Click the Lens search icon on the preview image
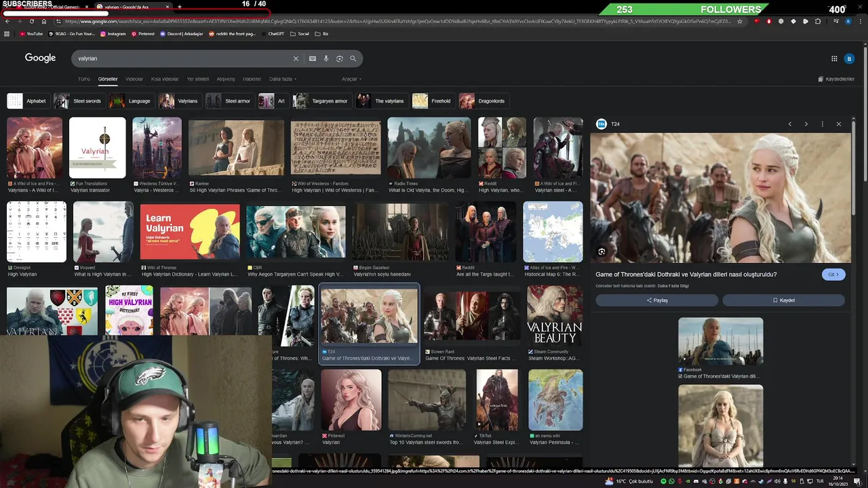The image size is (868, 488). pyautogui.click(x=601, y=251)
